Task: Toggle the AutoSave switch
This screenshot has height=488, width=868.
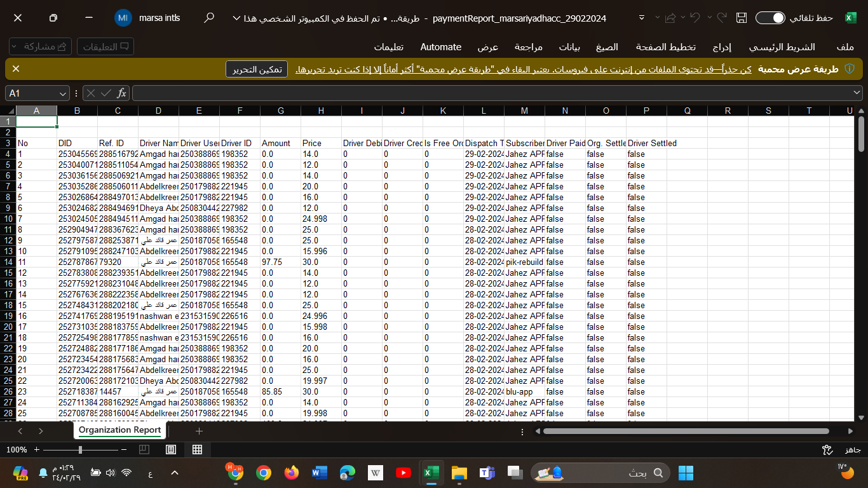Action: click(x=770, y=18)
